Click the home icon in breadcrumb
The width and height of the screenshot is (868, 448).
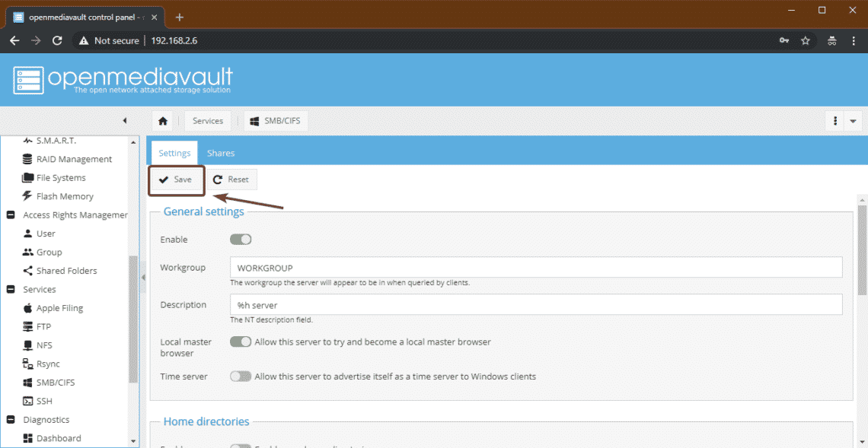[163, 121]
